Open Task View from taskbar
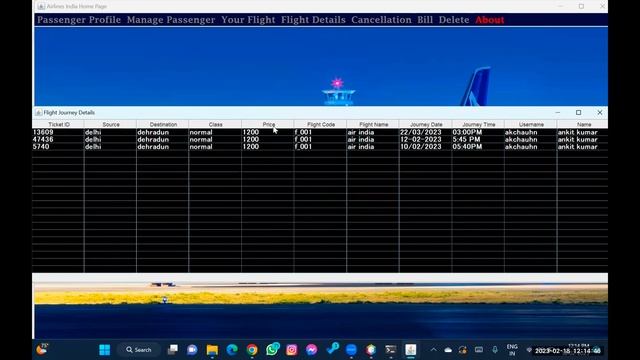This screenshot has width=640, height=360. [173, 350]
